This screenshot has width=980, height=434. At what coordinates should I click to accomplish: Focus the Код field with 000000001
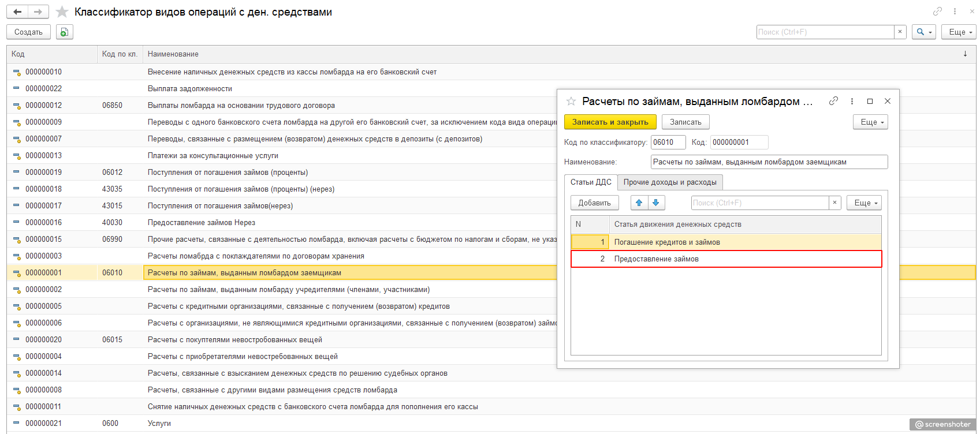coord(739,143)
